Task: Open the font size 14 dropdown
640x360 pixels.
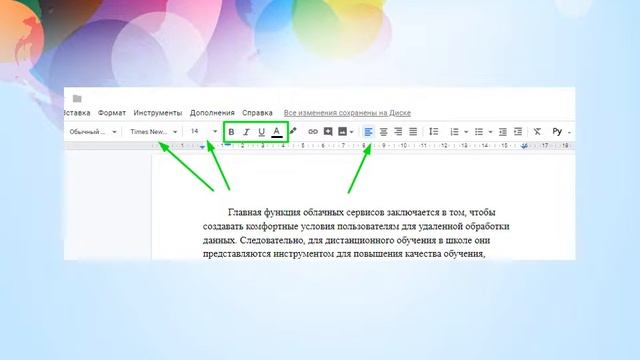Action: (x=204, y=131)
